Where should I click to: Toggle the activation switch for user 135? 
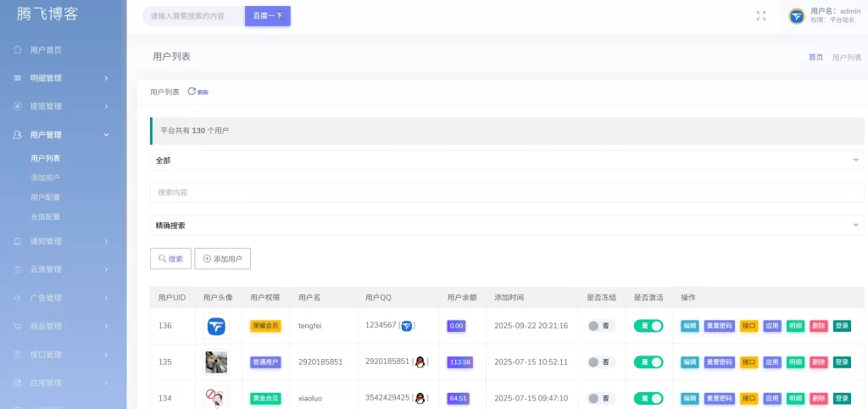pos(648,361)
